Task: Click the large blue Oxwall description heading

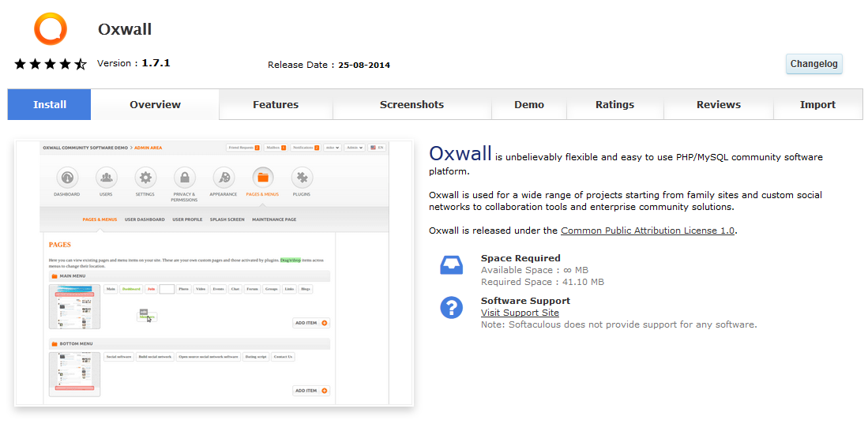Action: point(460,153)
